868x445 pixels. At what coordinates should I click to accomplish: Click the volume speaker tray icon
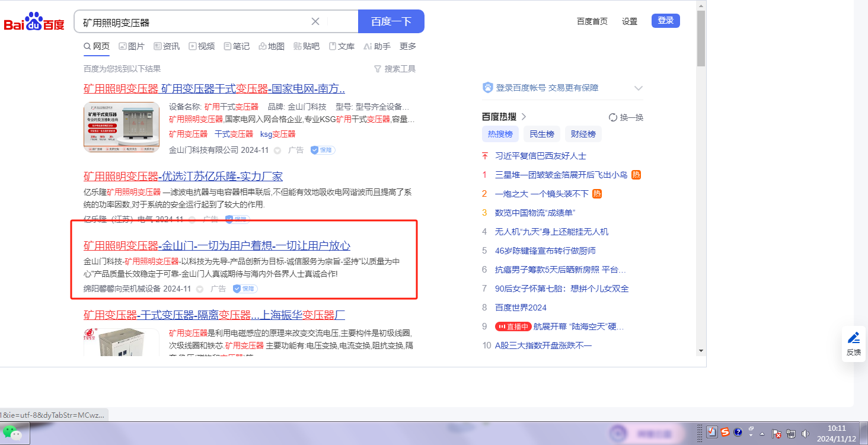805,433
